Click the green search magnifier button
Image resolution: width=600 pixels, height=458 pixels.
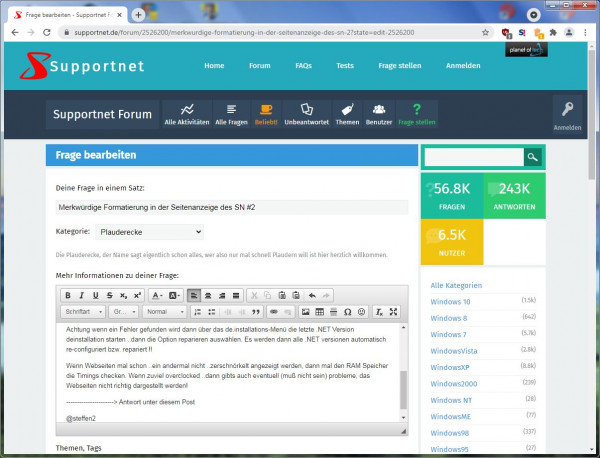click(x=533, y=157)
